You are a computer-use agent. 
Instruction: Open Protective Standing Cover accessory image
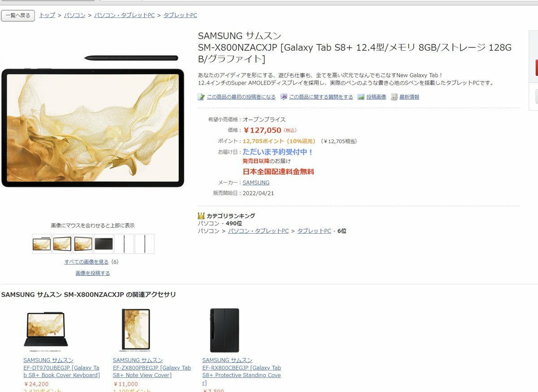[x=225, y=330]
